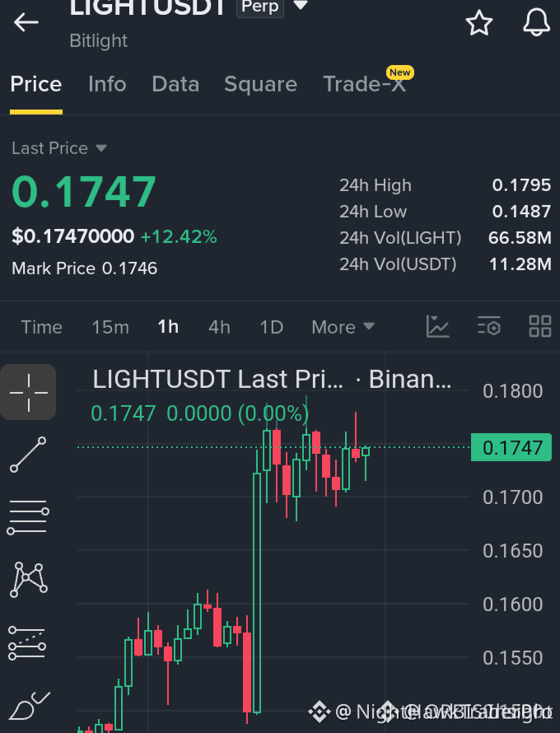This screenshot has height=733, width=560.
Task: Click the 24h Low value 0.1487
Action: (x=521, y=212)
